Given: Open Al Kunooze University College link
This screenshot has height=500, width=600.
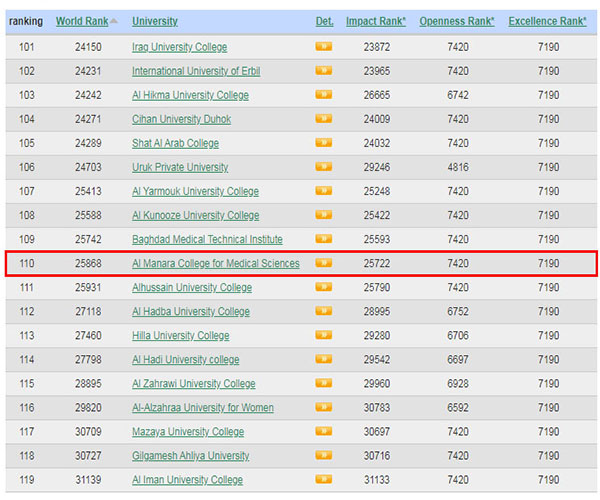Looking at the screenshot, I should coord(196,216).
